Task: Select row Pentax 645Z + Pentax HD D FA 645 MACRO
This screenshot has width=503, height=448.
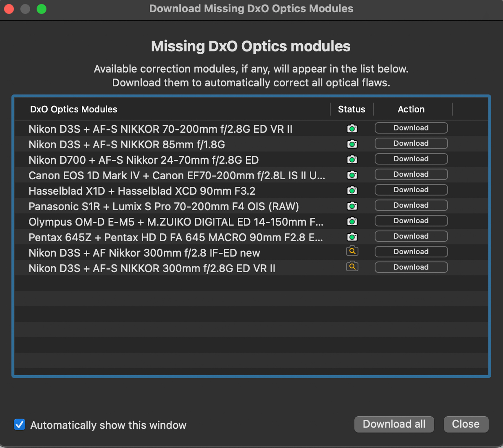Action: [251, 237]
